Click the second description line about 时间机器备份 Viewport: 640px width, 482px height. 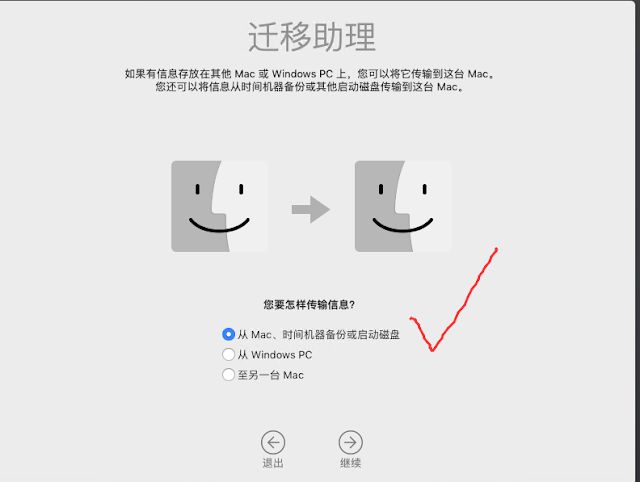tap(309, 87)
